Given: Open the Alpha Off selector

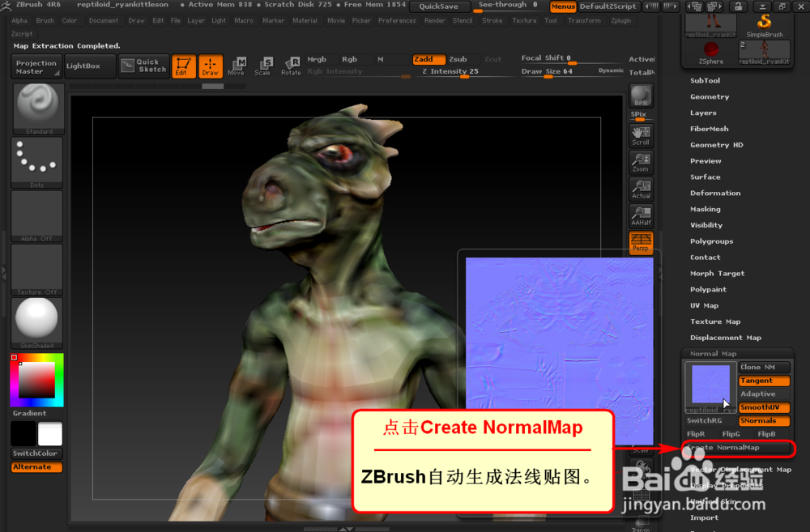Looking at the screenshot, I should tap(36, 216).
